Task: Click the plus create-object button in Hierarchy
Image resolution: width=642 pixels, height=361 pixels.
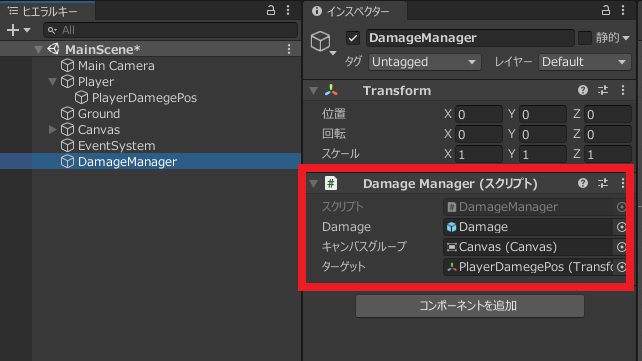Action: (x=13, y=30)
